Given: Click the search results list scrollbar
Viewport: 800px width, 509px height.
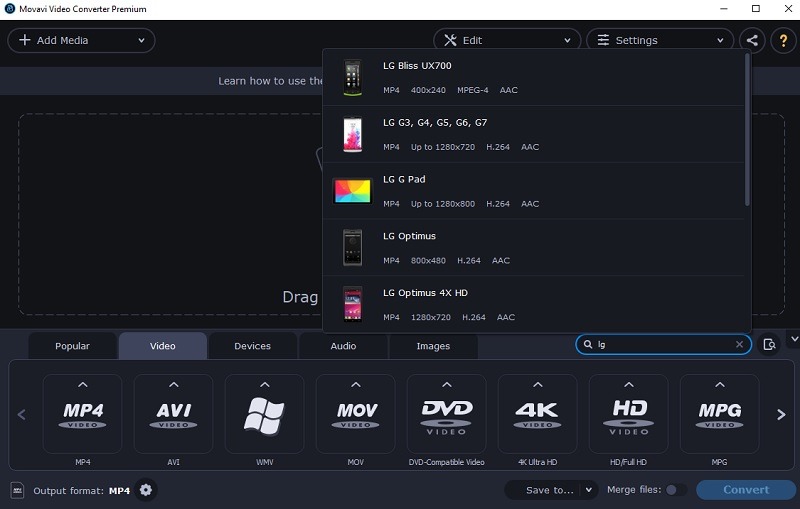Looking at the screenshot, I should (x=747, y=130).
